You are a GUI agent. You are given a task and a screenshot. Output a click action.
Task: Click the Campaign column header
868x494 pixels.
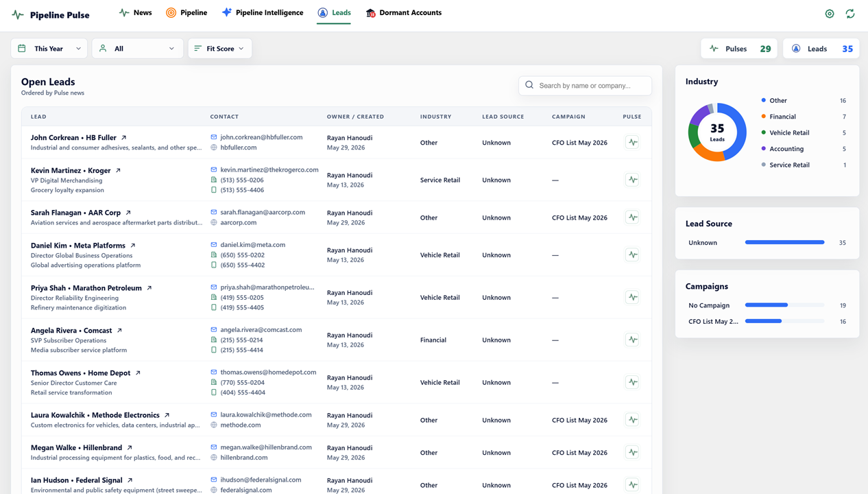[568, 117]
